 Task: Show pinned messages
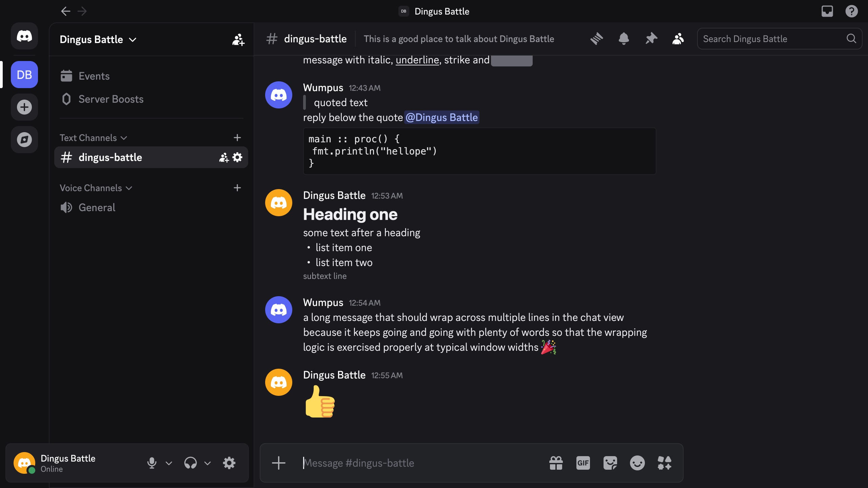tap(651, 39)
